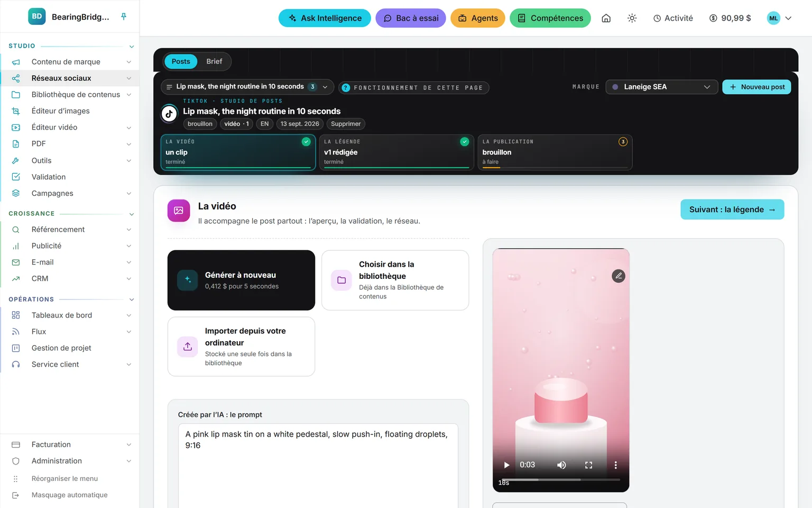812x508 pixels.
Task: Switch to the Posts tab
Action: click(x=181, y=61)
